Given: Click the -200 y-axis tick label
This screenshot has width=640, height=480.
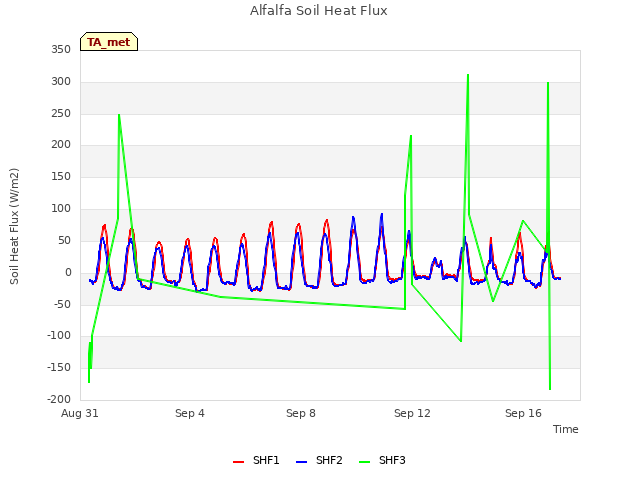Looking at the screenshot, I should pyautogui.click(x=59, y=400).
